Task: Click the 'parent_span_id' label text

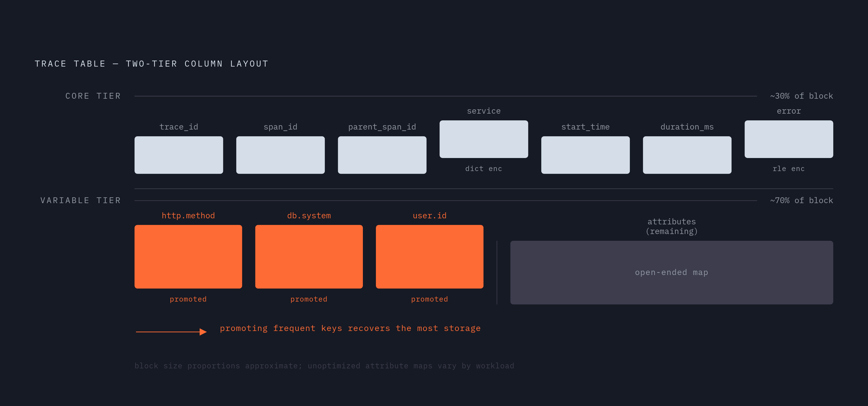Action: click(x=382, y=127)
